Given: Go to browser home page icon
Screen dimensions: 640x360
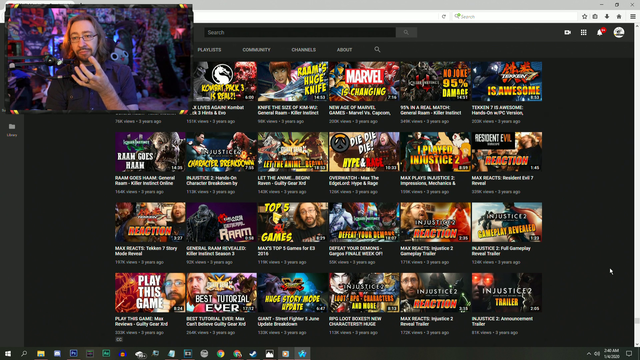Looking at the screenshot, I should point(619,17).
